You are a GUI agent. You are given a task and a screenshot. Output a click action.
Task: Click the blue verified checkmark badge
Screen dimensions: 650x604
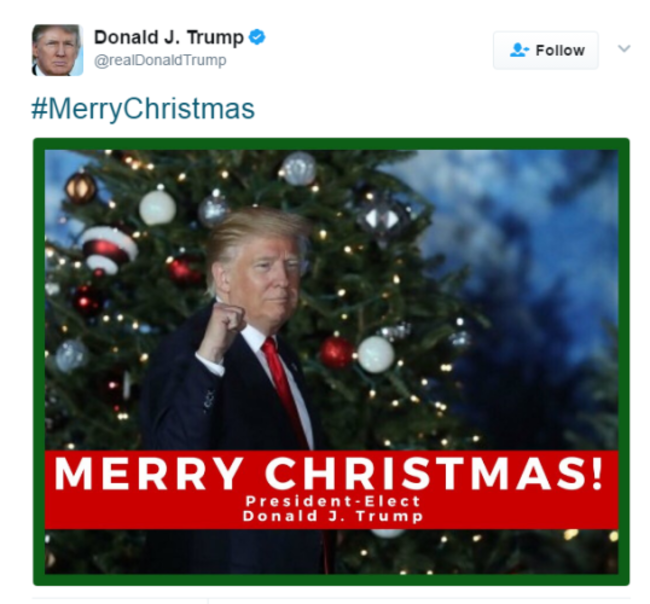coord(257,37)
